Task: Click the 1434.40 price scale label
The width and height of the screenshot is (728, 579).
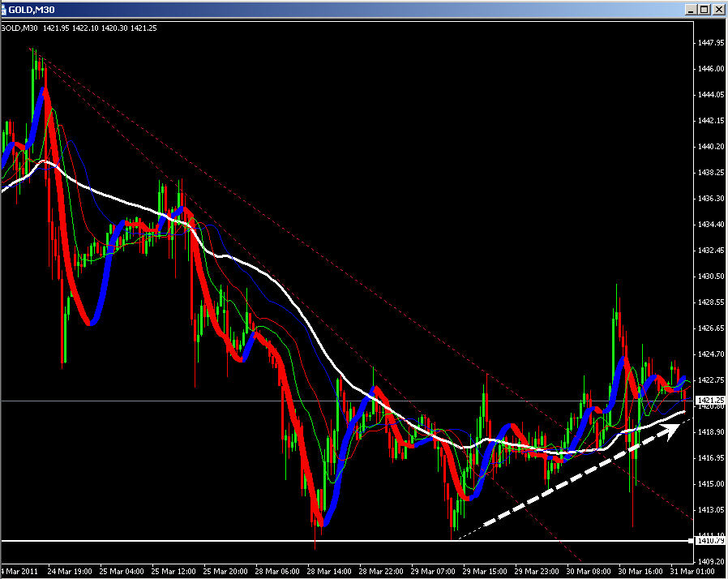Action: 711,225
